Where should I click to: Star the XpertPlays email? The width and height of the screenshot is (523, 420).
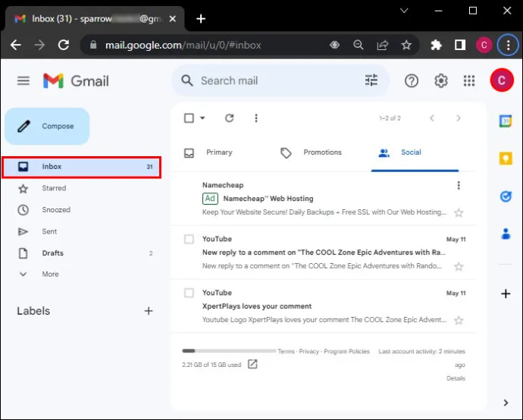pyautogui.click(x=459, y=320)
